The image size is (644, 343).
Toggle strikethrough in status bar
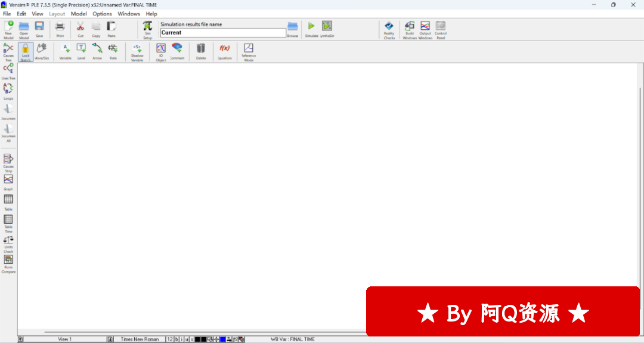click(x=192, y=339)
